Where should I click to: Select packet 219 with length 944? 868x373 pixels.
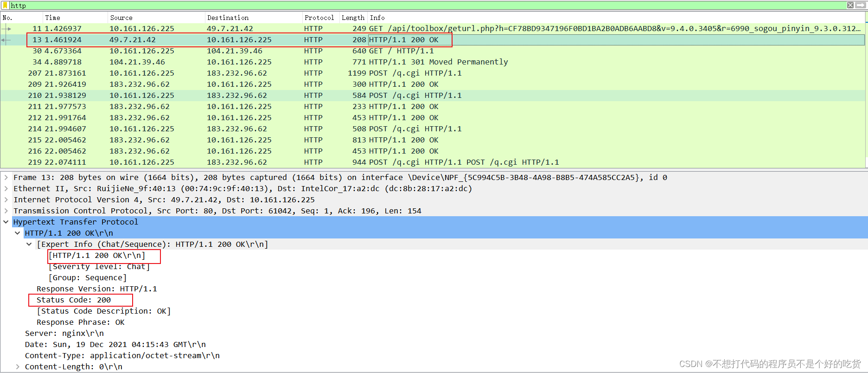click(432, 162)
